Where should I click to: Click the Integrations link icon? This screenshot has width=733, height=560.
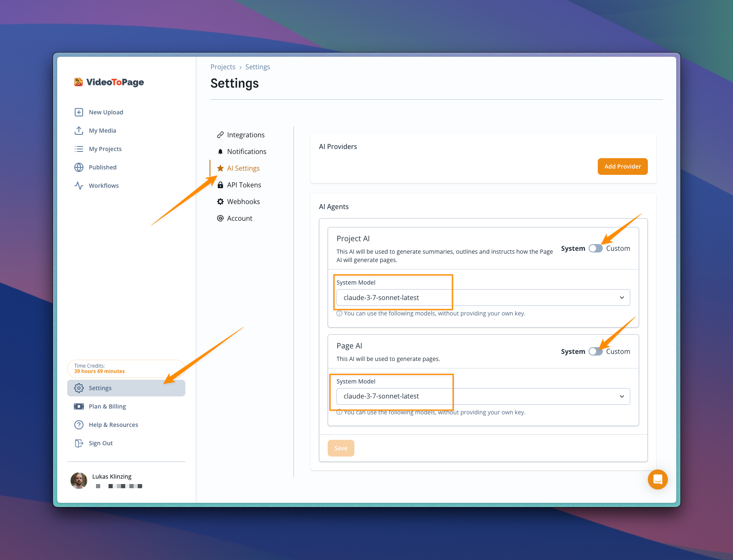coord(220,135)
